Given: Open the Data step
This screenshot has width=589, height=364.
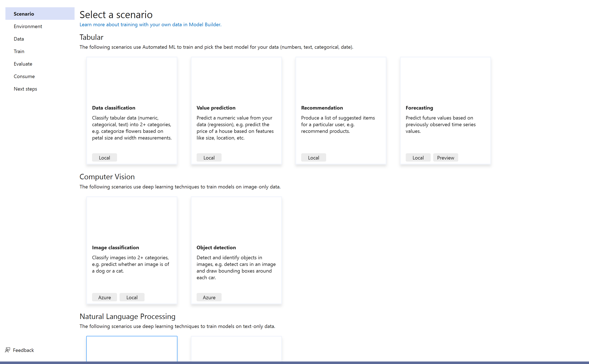Looking at the screenshot, I should [19, 39].
